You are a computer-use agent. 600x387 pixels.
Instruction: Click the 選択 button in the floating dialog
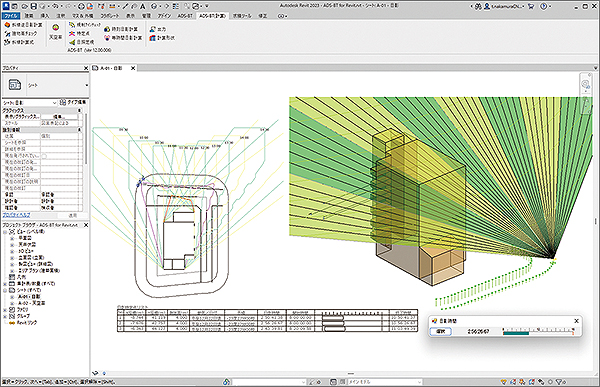click(441, 331)
